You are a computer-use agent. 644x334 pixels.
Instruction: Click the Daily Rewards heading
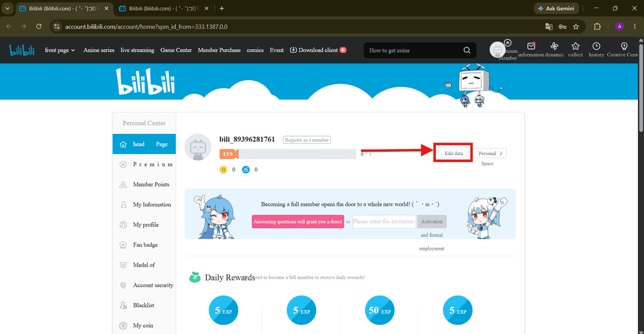coord(230,278)
